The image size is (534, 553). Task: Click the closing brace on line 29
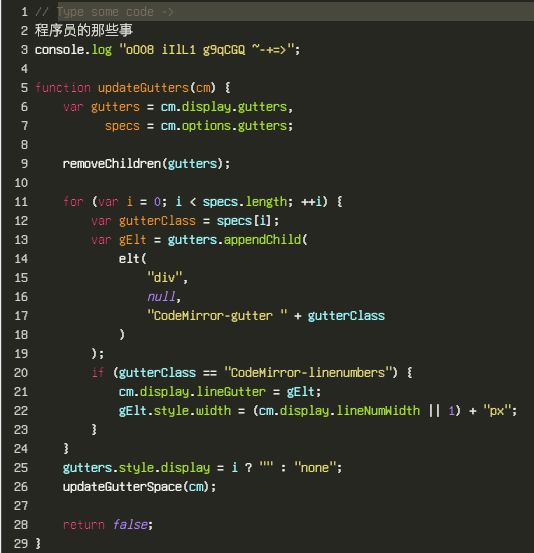point(38,543)
